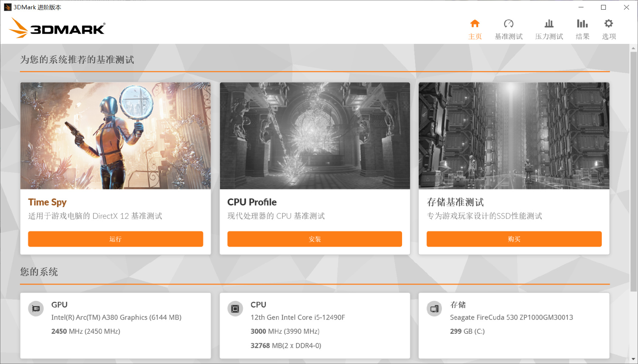Click the home icon in navigation
Image resolution: width=638 pixels, height=364 pixels.
(x=475, y=24)
